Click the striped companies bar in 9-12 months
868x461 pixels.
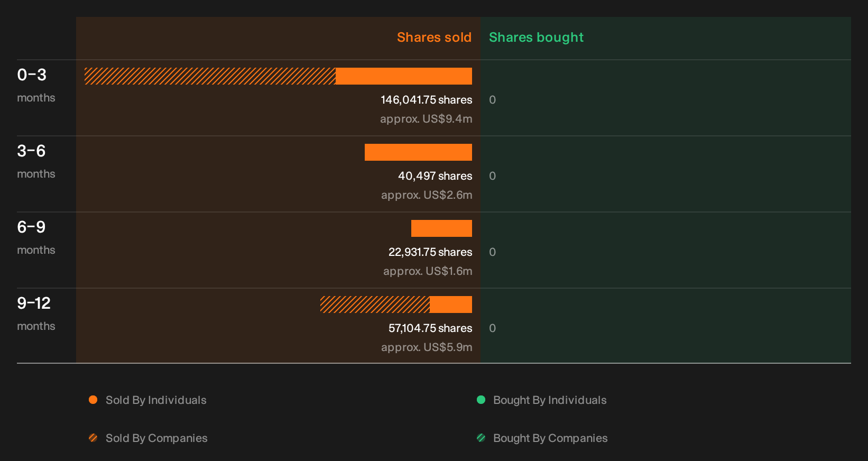point(375,305)
